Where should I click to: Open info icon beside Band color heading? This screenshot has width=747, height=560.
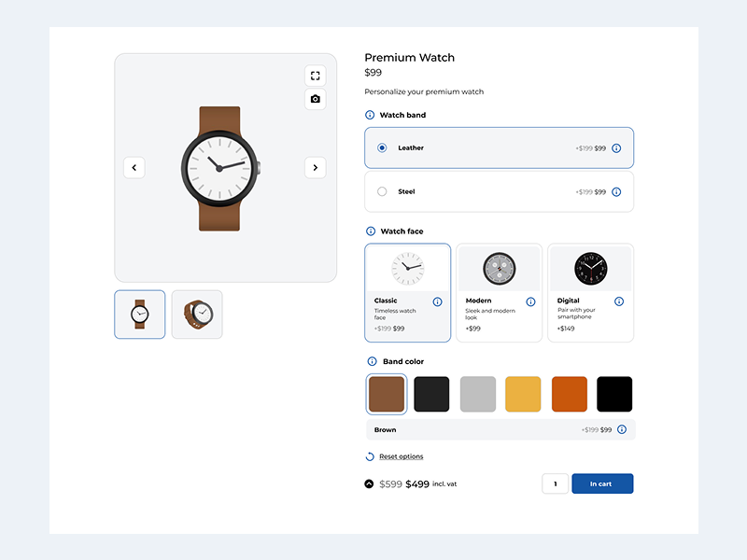click(x=372, y=361)
